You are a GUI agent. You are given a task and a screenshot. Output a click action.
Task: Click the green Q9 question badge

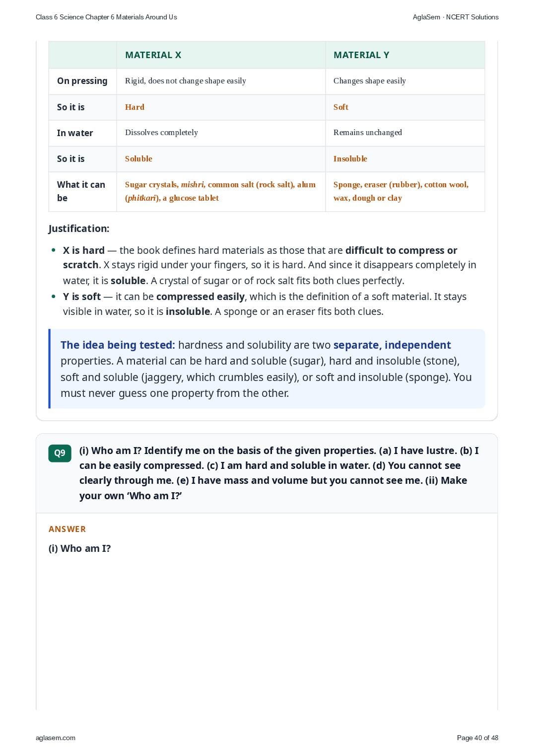tap(60, 453)
